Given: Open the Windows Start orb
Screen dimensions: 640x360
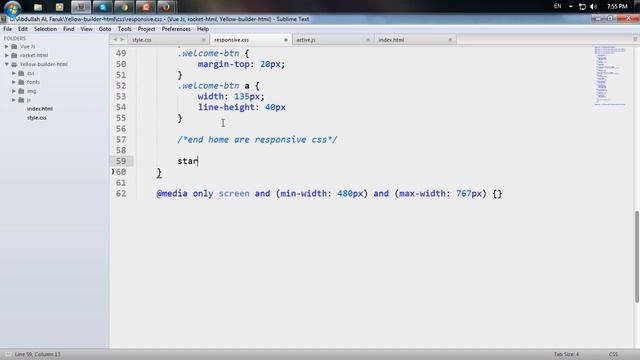Looking at the screenshot, I should point(13,7).
